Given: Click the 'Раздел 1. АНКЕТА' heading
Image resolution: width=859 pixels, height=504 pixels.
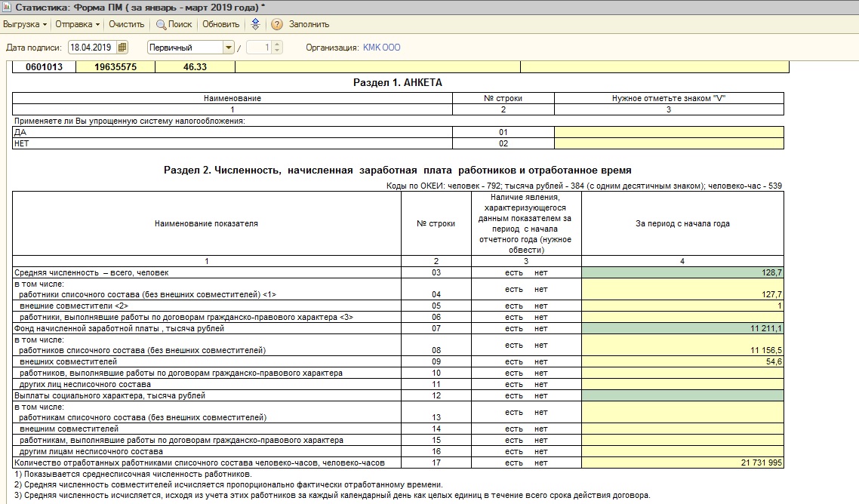Looking at the screenshot, I should (x=398, y=83).
